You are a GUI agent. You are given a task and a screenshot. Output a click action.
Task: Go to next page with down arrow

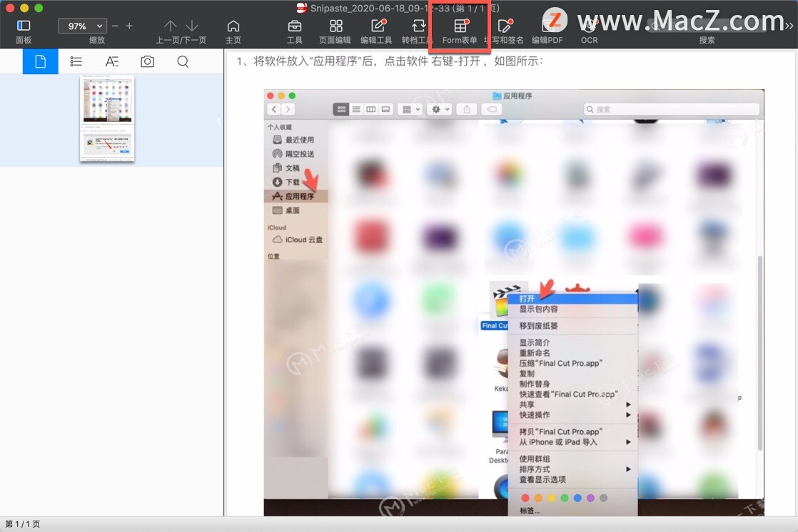192,26
